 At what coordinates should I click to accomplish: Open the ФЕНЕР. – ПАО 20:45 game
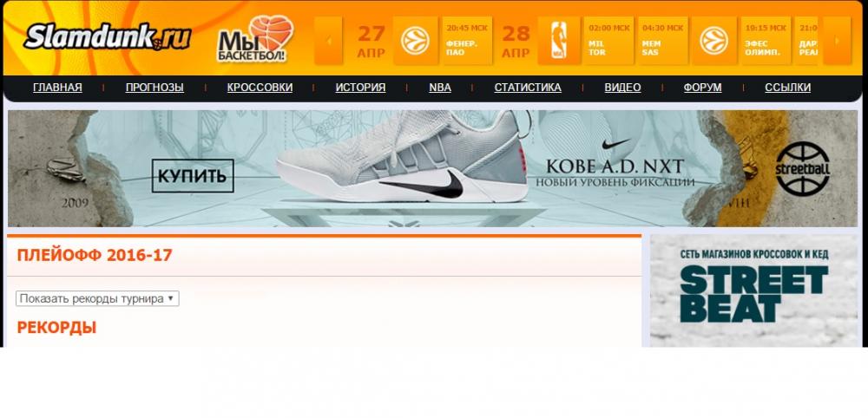467,41
